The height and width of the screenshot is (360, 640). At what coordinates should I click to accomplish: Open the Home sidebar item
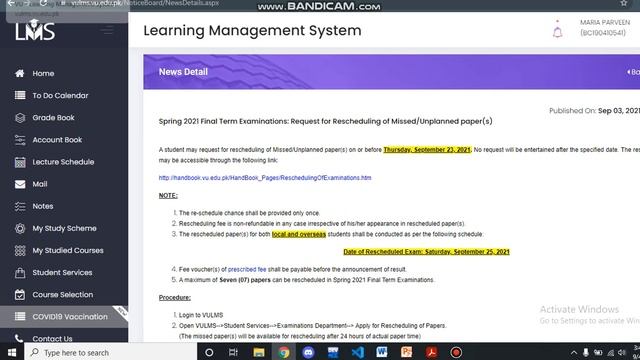click(43, 73)
